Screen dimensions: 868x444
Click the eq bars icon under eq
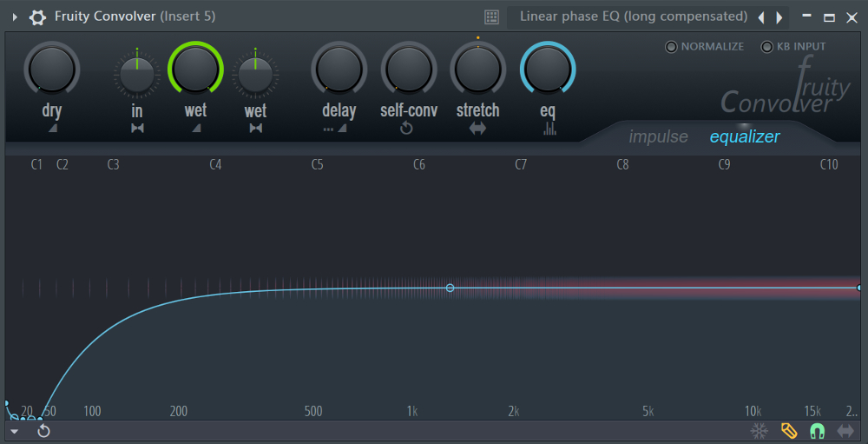click(x=549, y=129)
